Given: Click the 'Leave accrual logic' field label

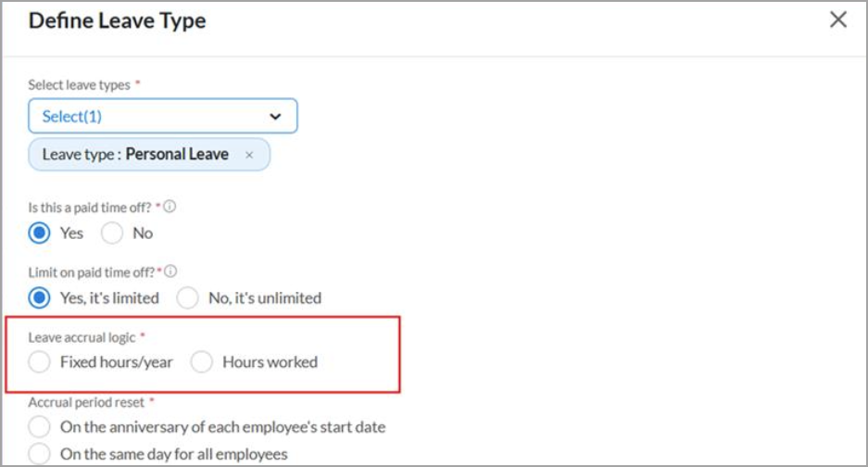Looking at the screenshot, I should [x=82, y=337].
